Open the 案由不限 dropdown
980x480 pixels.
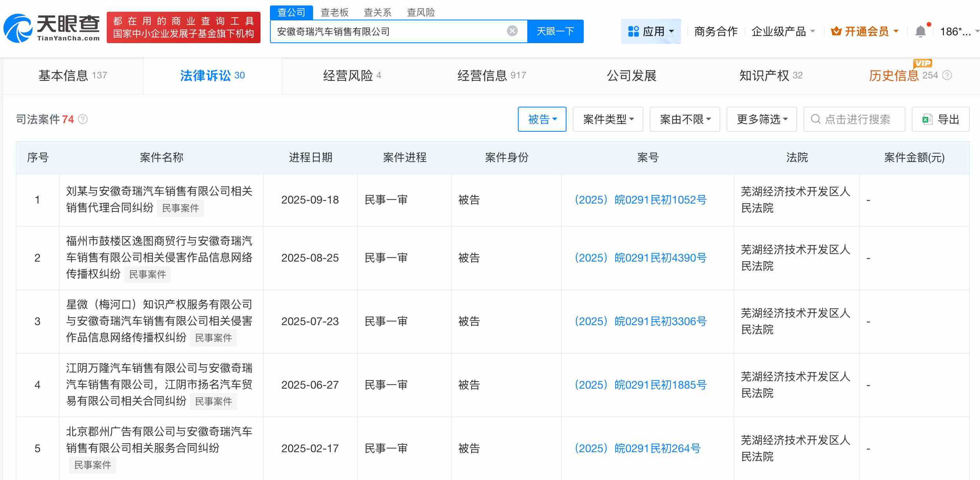tap(684, 120)
